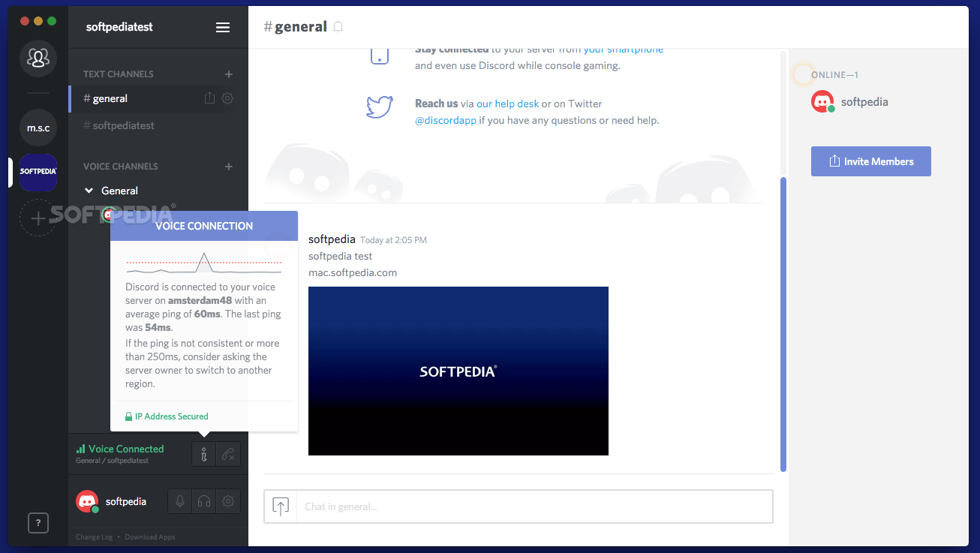980x553 pixels.
Task: Open 'our help desk' link
Action: pos(507,104)
